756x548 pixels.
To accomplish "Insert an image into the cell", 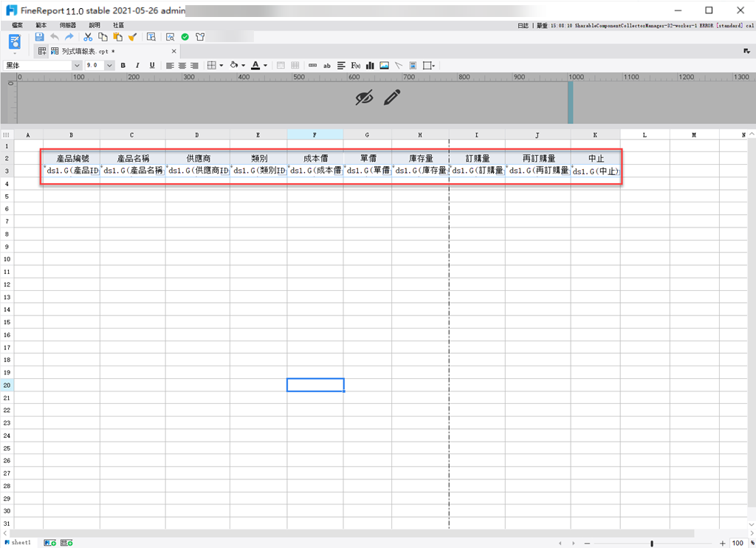I will tap(384, 66).
